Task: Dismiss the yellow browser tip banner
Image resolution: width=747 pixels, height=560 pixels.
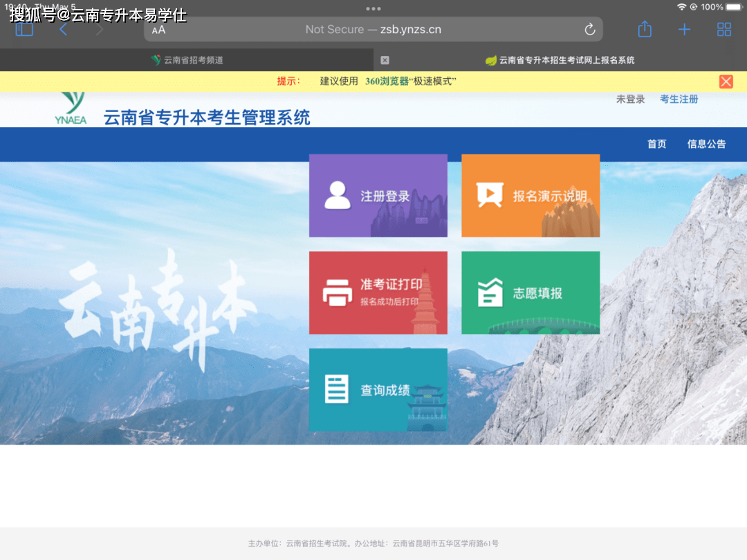Action: click(726, 82)
